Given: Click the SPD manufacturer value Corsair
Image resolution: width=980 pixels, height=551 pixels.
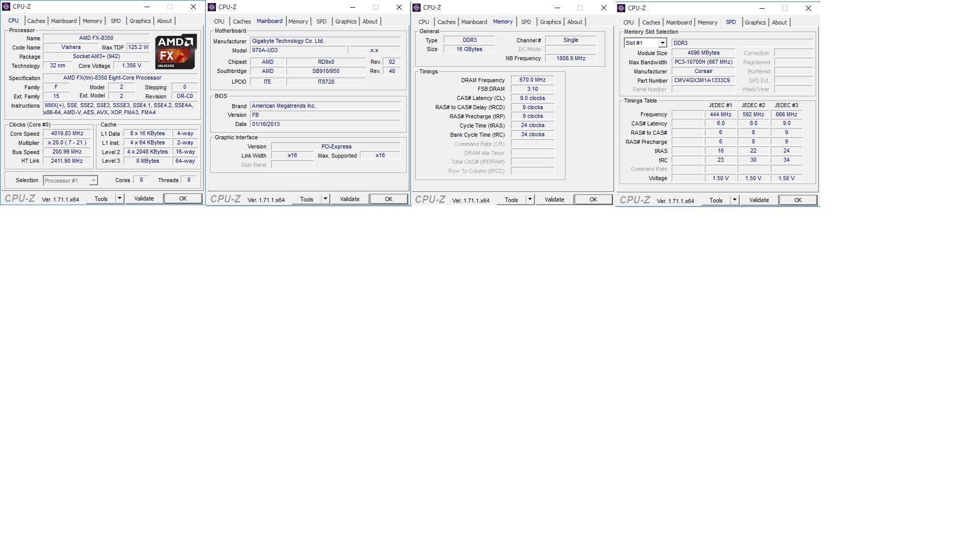Looking at the screenshot, I should coord(703,71).
